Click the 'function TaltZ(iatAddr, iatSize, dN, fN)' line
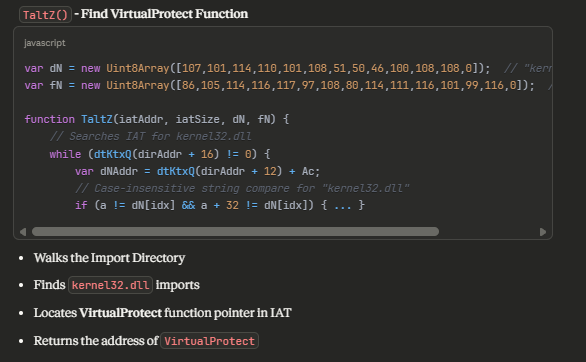 157,119
